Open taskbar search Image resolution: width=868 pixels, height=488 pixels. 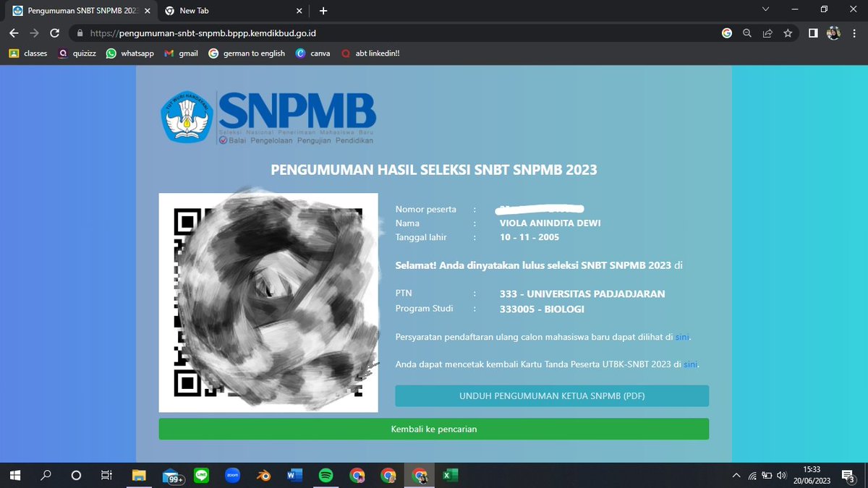point(46,475)
